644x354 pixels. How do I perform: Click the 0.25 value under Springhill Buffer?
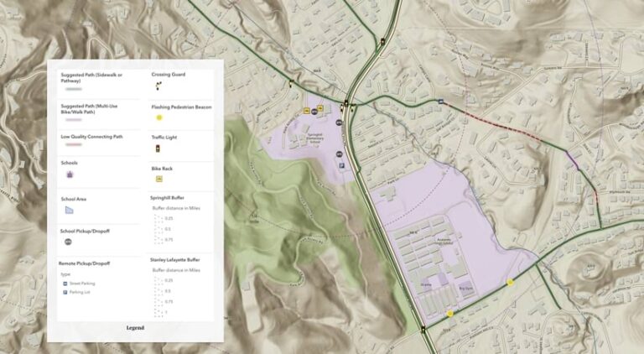[169, 218]
